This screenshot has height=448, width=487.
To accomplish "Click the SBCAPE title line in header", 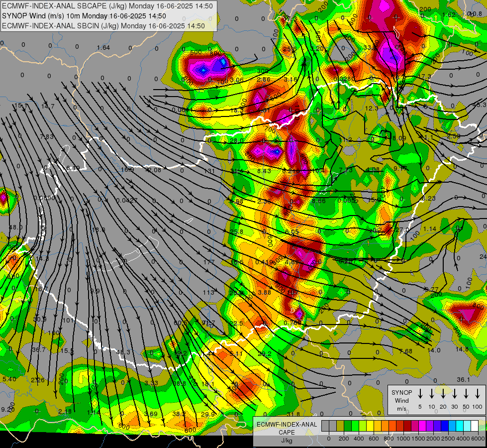I will click(107, 6).
